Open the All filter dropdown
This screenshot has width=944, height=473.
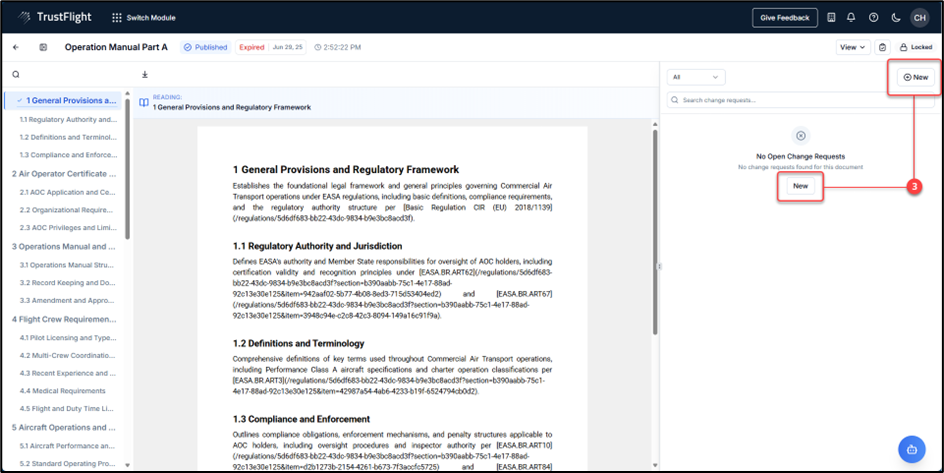coord(697,77)
